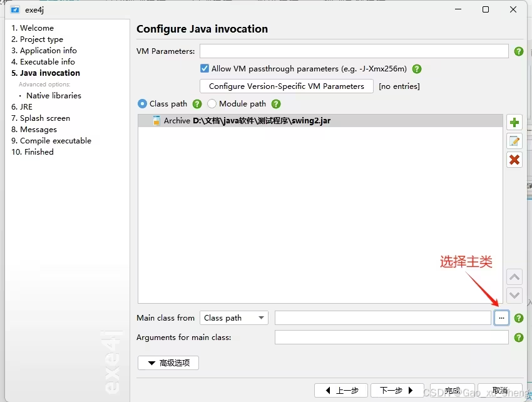Viewport: 532px width, 402px height.
Task: Click the 完成 finish button
Action: [x=453, y=391]
